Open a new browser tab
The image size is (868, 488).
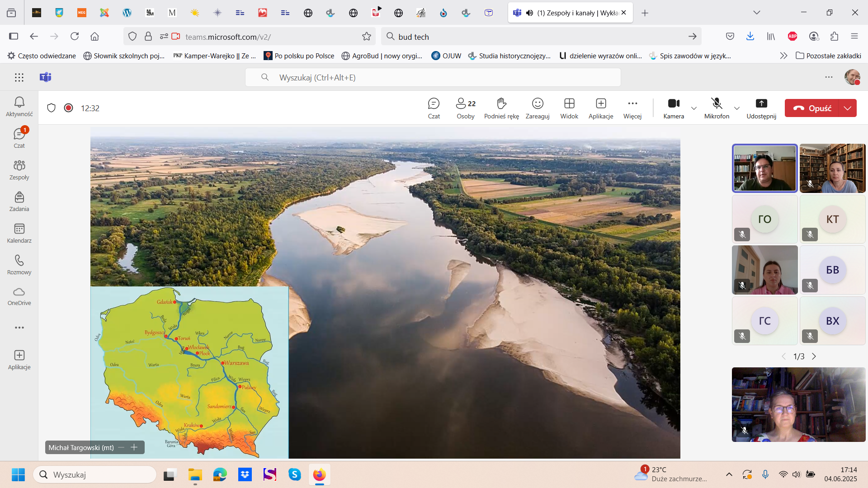(x=645, y=13)
